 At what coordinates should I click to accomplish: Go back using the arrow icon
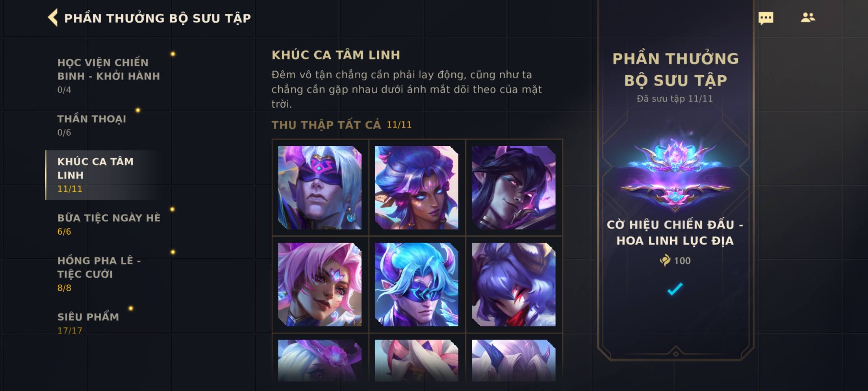[53, 18]
